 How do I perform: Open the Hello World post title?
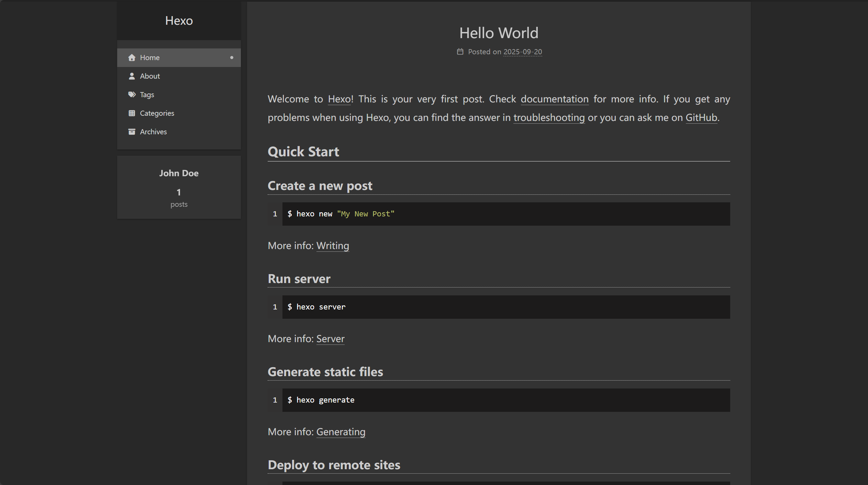pos(499,33)
